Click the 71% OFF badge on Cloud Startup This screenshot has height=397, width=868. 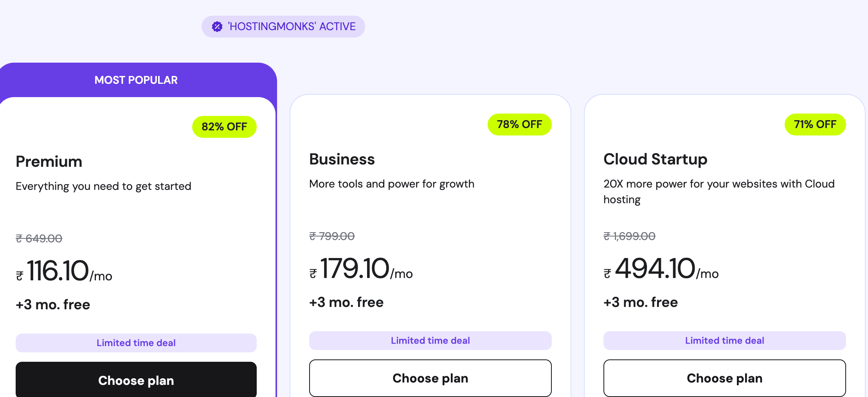point(815,124)
